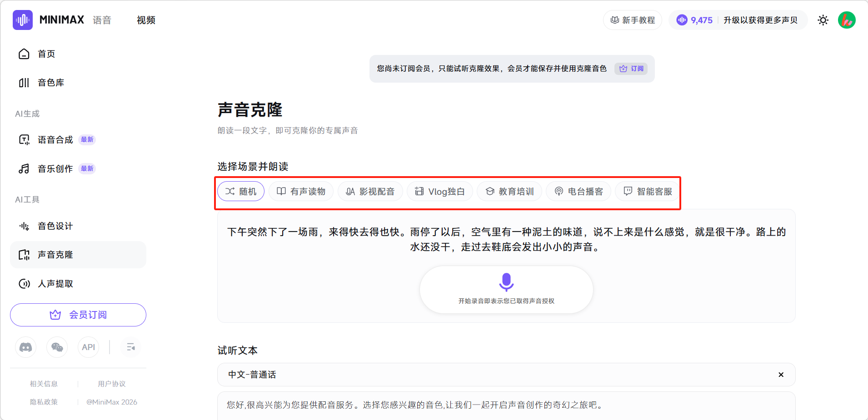Open the 新手教程 tutorial button
Image resolution: width=868 pixels, height=420 pixels.
pos(633,20)
